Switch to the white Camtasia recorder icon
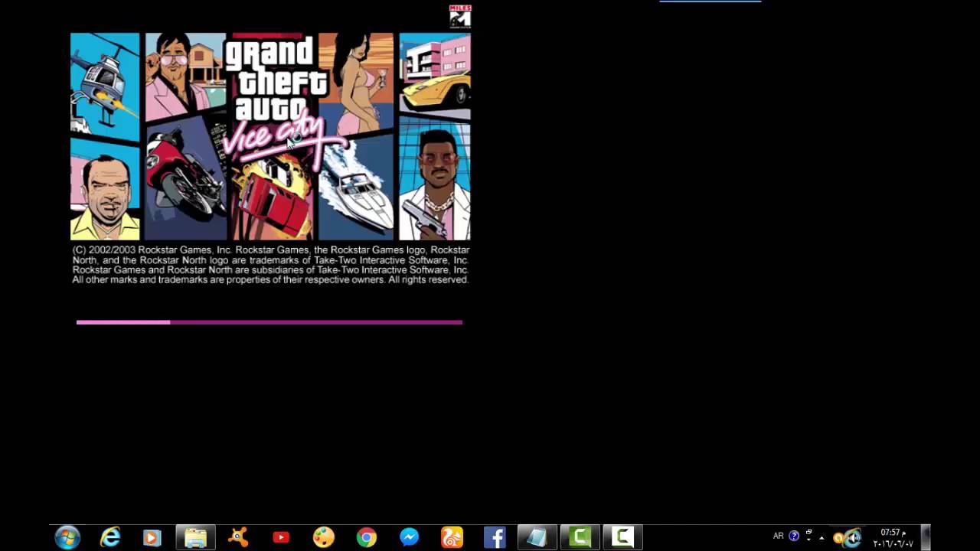 tap(622, 537)
